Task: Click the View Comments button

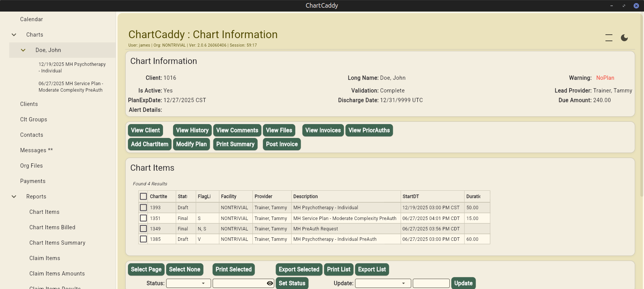Action: pyautogui.click(x=237, y=130)
